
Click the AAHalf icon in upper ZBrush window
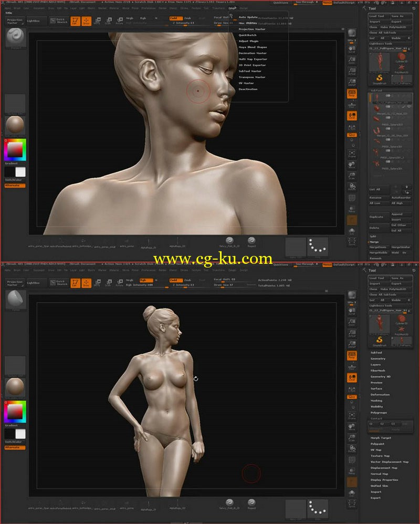352,82
